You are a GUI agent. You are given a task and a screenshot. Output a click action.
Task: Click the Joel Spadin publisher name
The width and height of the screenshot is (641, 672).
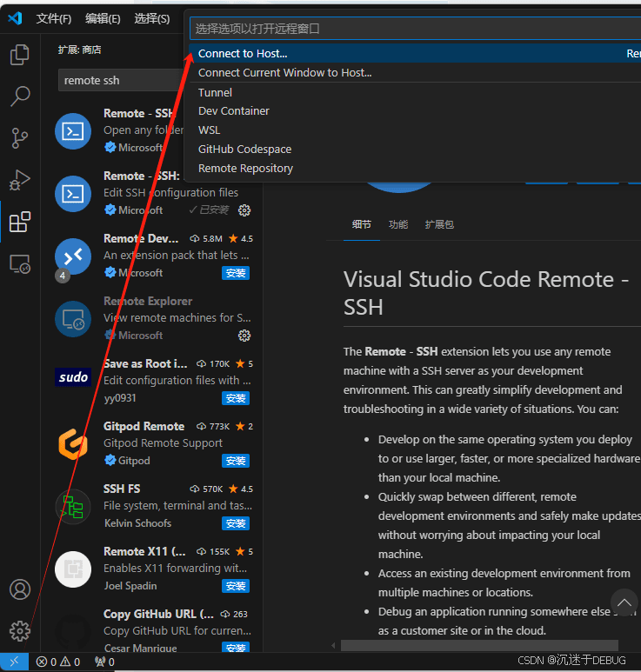point(130,586)
